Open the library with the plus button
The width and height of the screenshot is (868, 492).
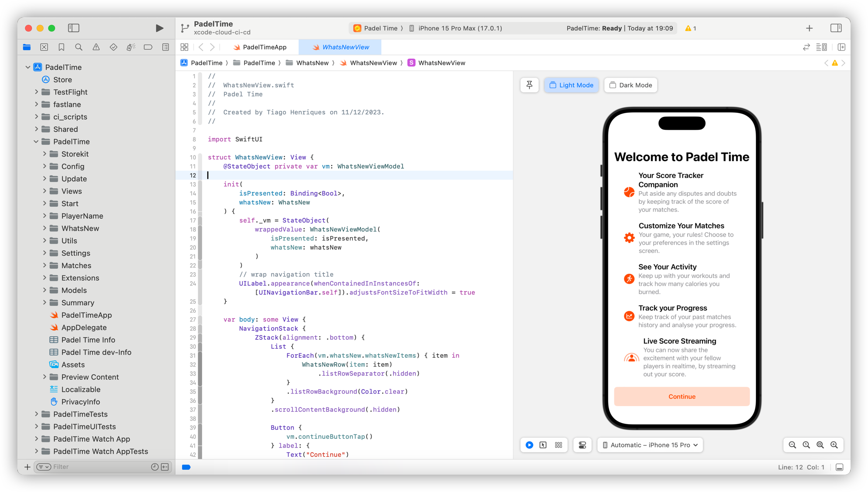pos(809,28)
